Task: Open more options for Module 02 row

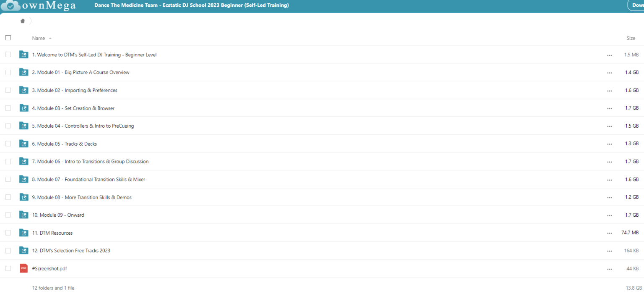Action: [609, 91]
